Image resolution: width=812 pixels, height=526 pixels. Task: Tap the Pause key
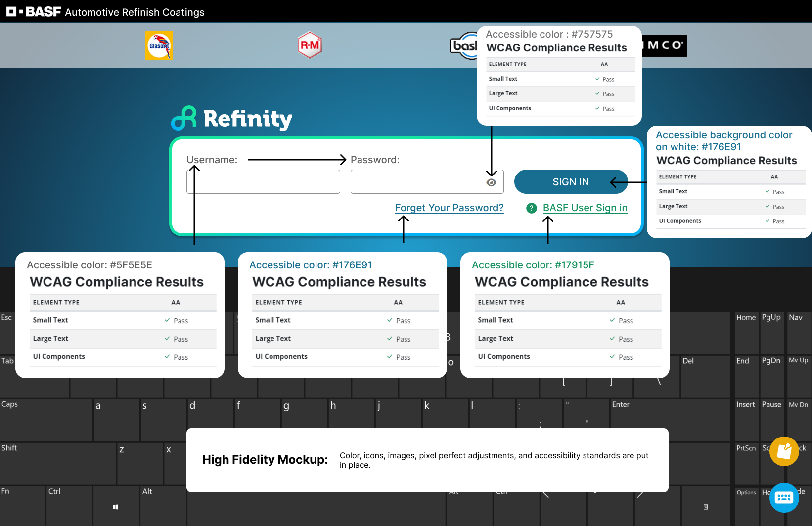pyautogui.click(x=771, y=420)
